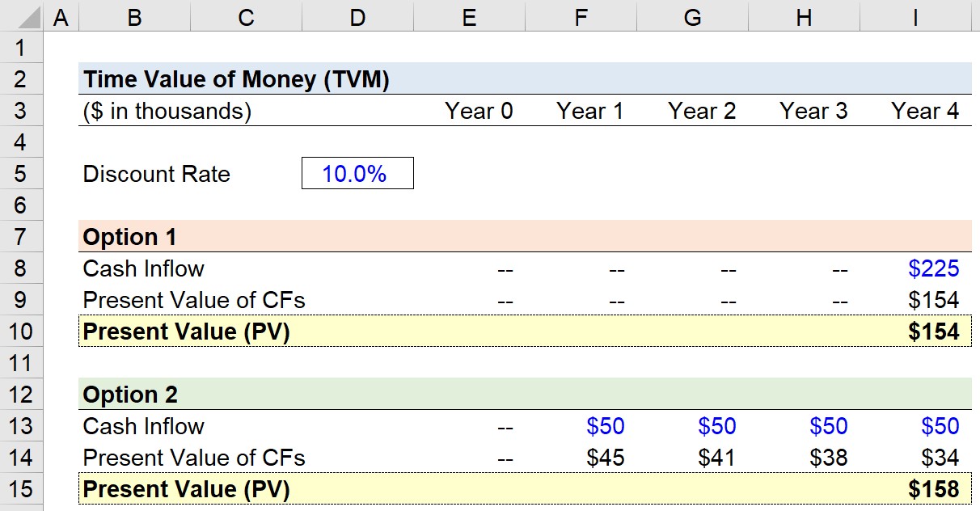
Task: Click the $50 cash inflow under Year 2
Action: (717, 426)
